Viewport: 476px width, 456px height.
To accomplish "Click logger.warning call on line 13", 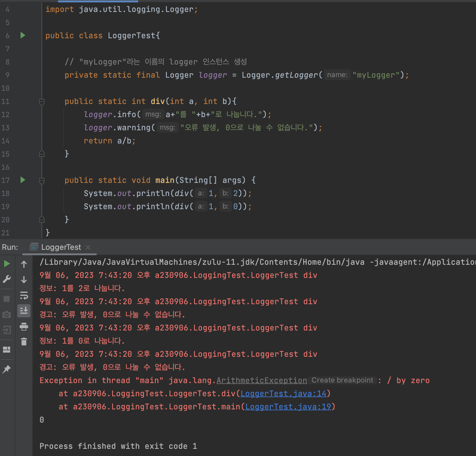I will click(117, 128).
